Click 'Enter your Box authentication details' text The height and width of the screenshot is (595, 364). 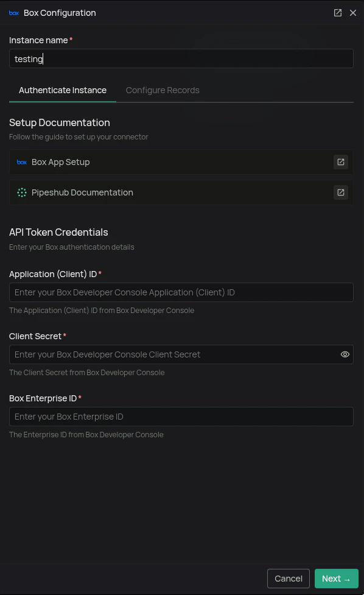[72, 247]
